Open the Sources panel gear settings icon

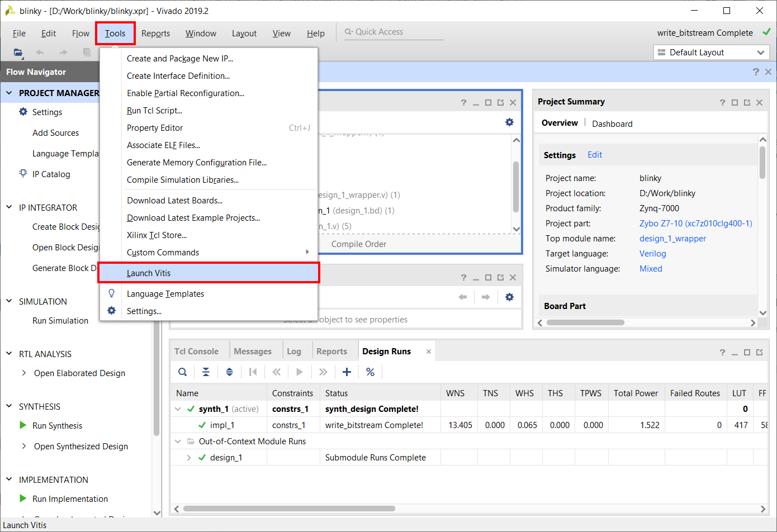(x=509, y=122)
